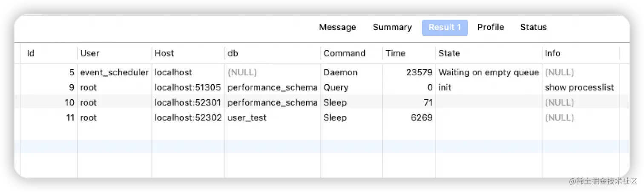Select the 'Waiting on empty queue' cell

point(489,72)
